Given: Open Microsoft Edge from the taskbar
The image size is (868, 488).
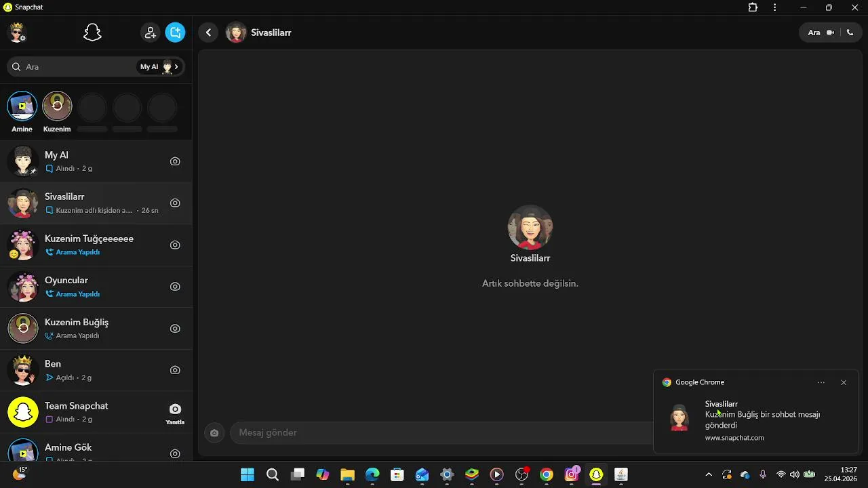Looking at the screenshot, I should (372, 474).
